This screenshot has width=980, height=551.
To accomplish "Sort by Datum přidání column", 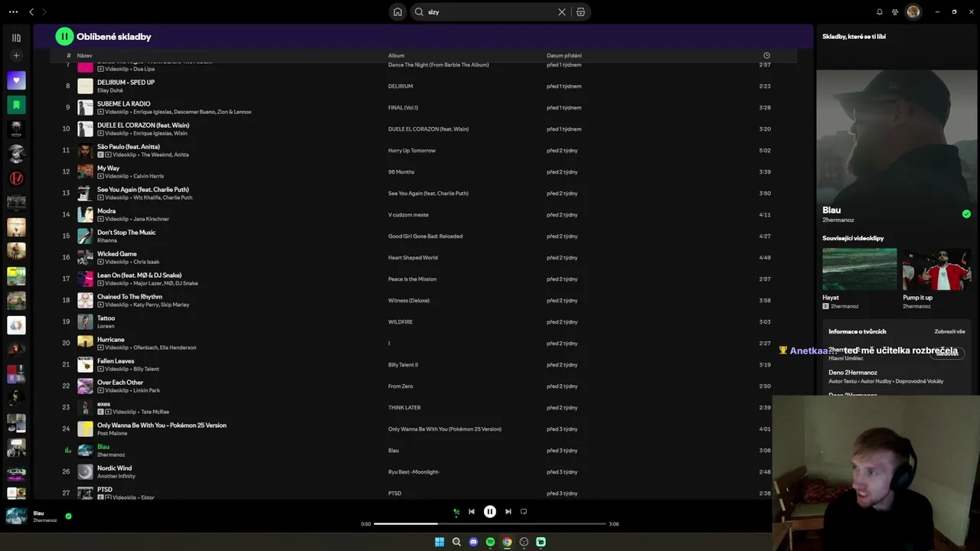I will tap(564, 56).
